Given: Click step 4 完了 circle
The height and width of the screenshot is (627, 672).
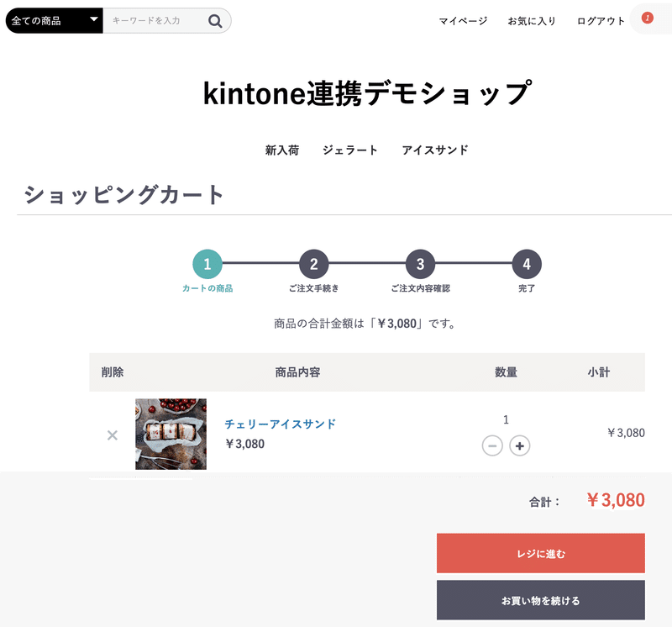Looking at the screenshot, I should pos(527,264).
